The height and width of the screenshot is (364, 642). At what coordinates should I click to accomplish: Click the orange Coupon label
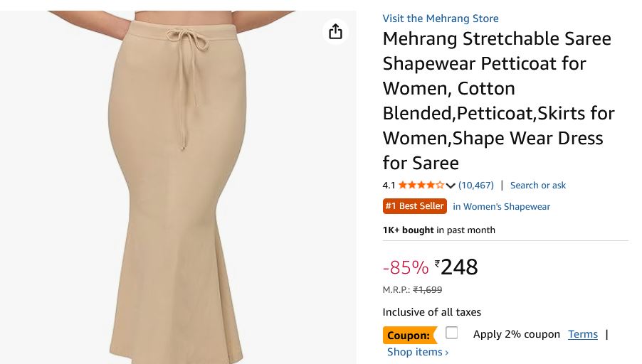coord(409,335)
